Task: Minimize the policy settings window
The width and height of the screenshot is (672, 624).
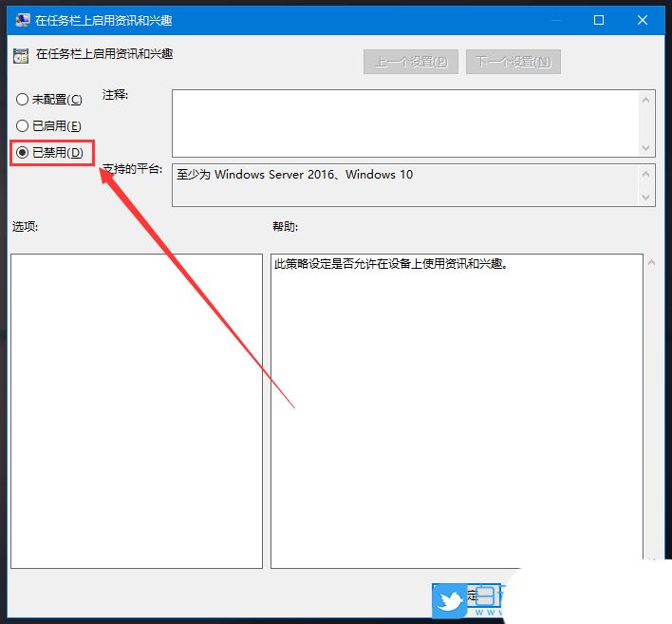Action: 556,20
